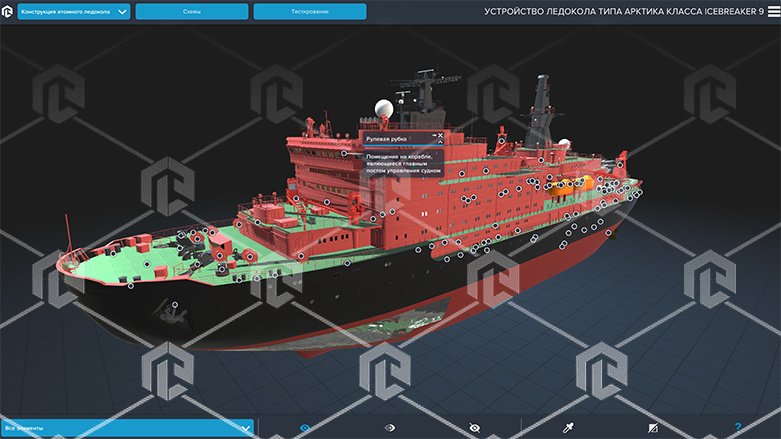Select the eyedropper color tool

(568, 427)
